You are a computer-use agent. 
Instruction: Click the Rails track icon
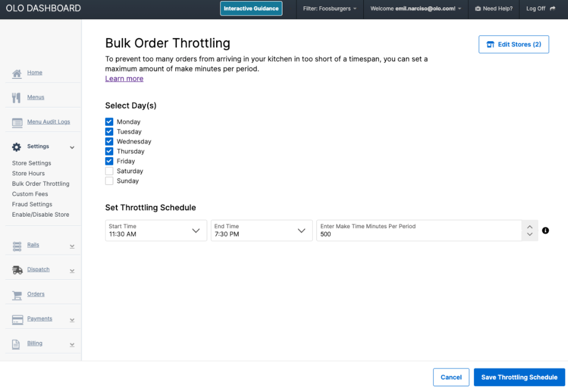pyautogui.click(x=17, y=246)
